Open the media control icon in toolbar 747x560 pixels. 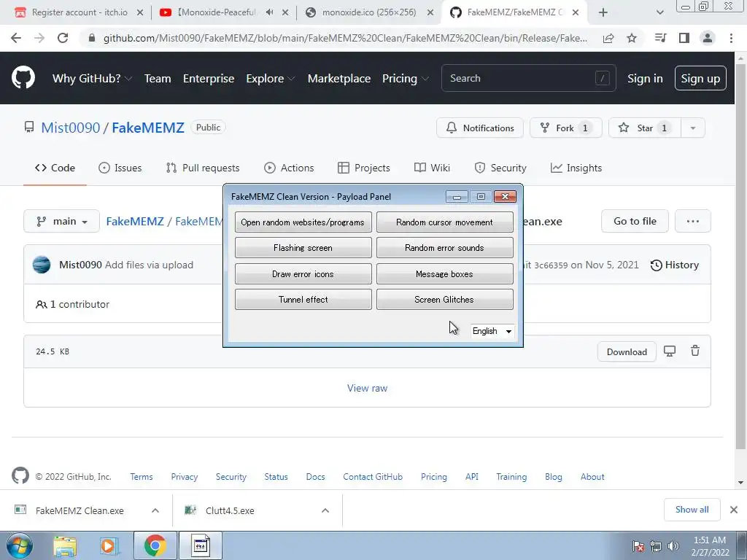660,38
